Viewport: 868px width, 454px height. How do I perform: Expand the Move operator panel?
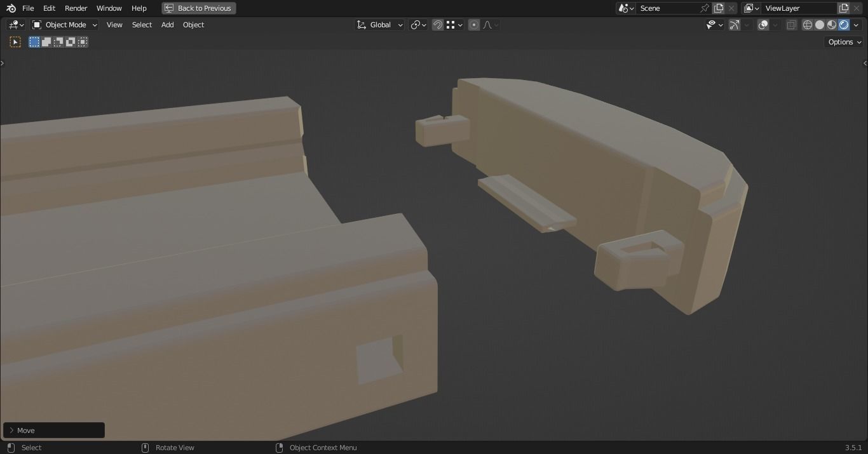tap(54, 431)
